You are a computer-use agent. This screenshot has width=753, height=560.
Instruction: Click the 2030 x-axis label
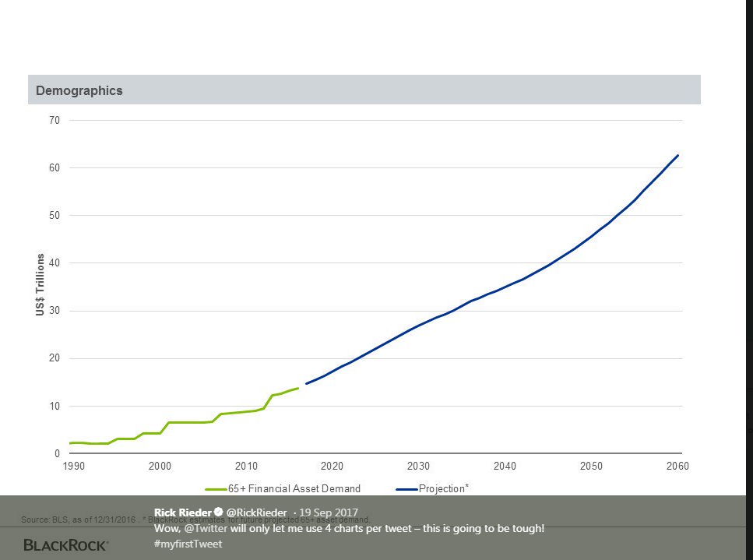pos(419,466)
